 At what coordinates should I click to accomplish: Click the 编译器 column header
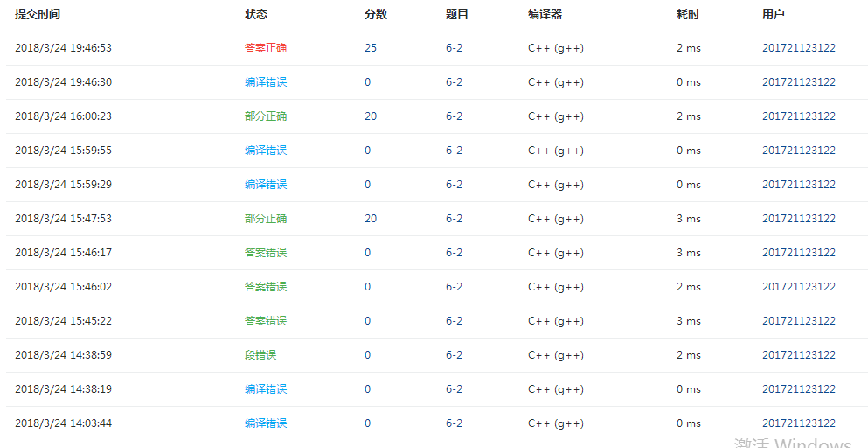point(545,14)
